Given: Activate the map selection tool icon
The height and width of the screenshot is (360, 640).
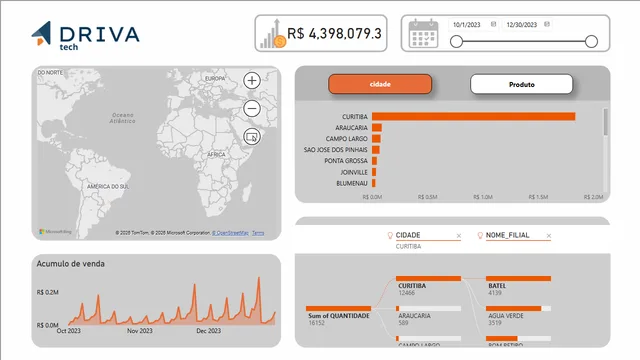Looking at the screenshot, I should 252,137.
